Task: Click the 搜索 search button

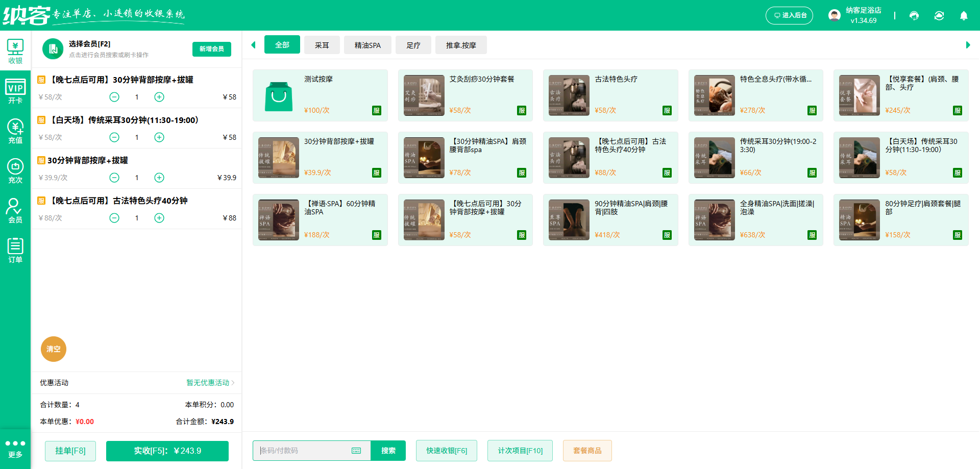Action: point(388,451)
